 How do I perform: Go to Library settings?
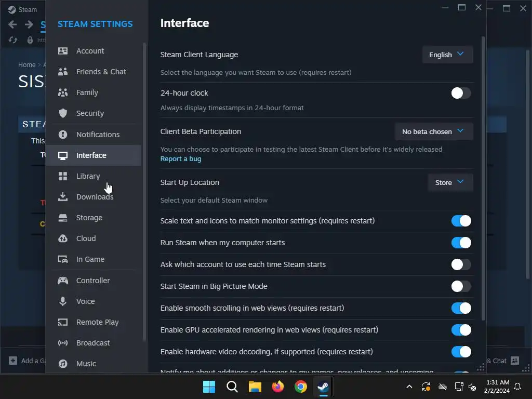(x=94, y=176)
